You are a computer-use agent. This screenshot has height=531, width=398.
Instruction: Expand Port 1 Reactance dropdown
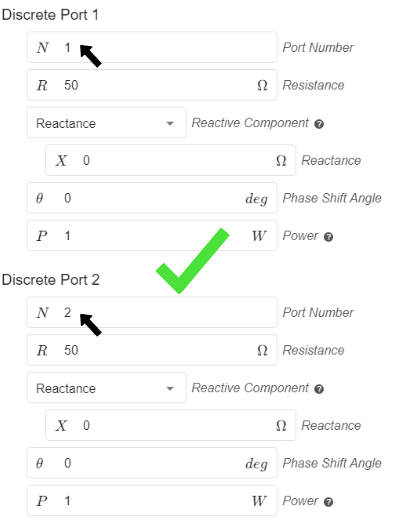pos(106,123)
